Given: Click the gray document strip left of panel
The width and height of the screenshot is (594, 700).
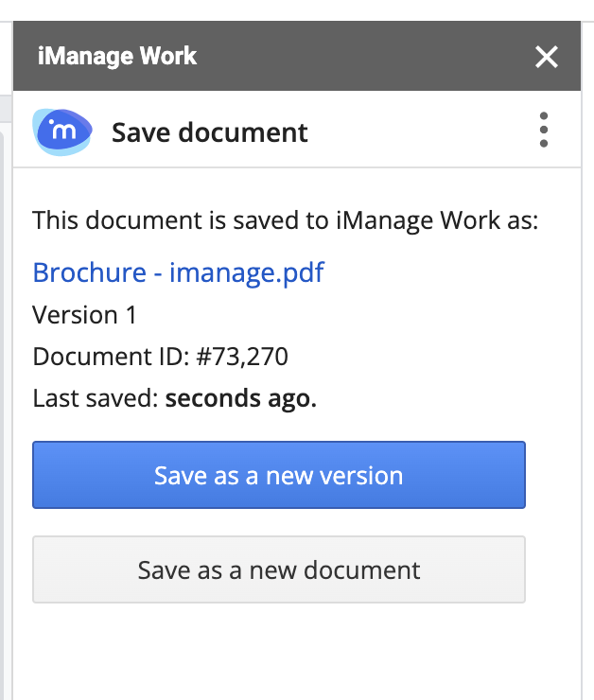Looking at the screenshot, I should (x=5, y=378).
